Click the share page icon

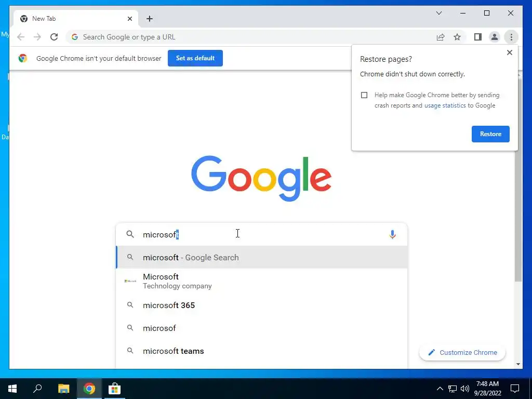point(441,37)
